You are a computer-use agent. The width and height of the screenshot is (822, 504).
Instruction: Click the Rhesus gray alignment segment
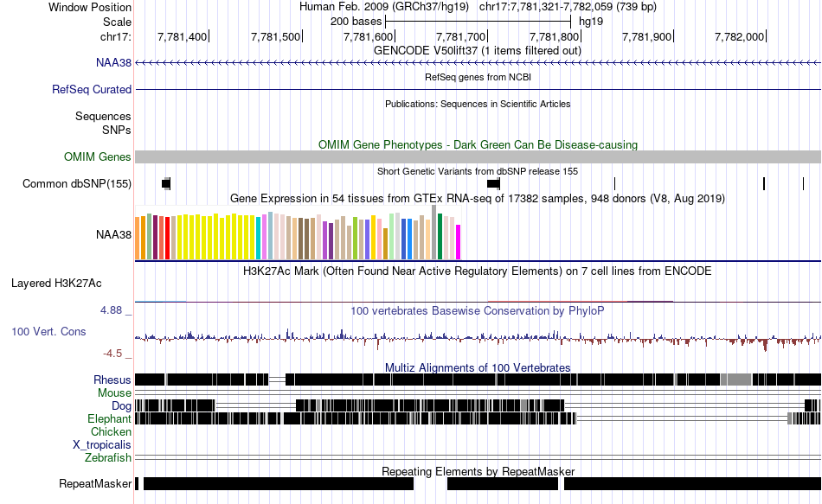pyautogui.click(x=736, y=380)
